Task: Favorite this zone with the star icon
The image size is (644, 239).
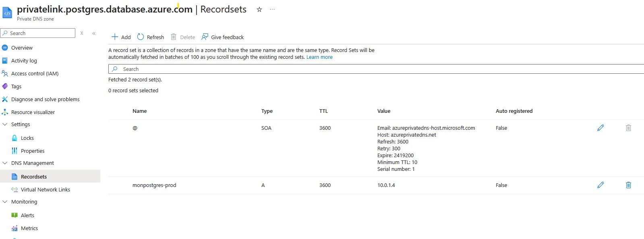Action: (259, 9)
